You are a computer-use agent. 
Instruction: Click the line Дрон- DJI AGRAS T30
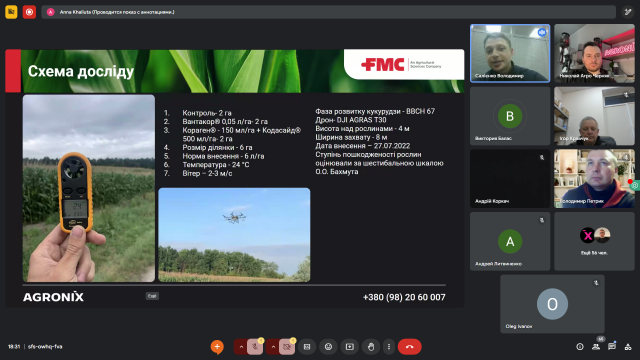351,120
